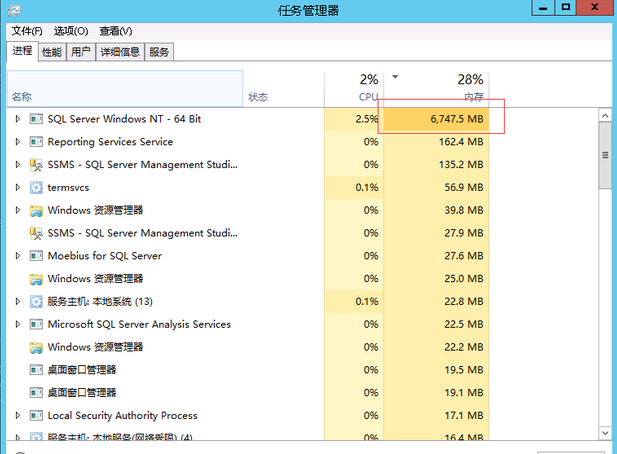Expand 服务主机: 本地系统 (13) group
This screenshot has height=454, width=617.
[17, 302]
